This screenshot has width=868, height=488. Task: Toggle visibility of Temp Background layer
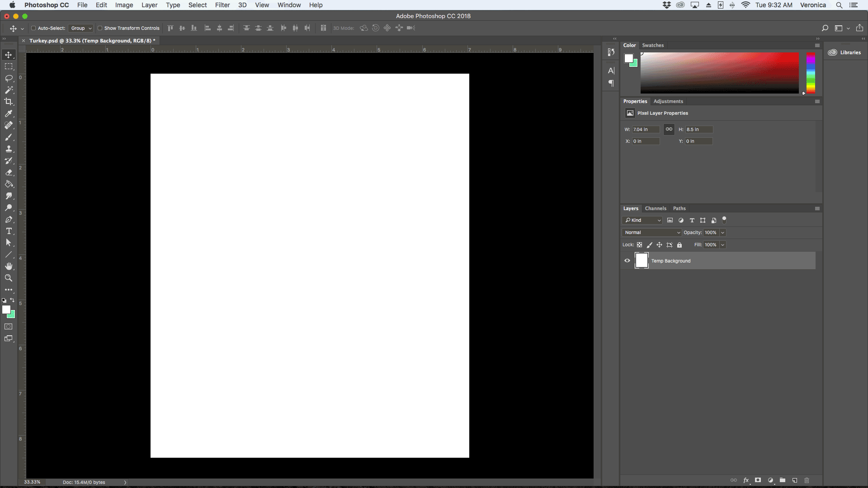click(627, 260)
